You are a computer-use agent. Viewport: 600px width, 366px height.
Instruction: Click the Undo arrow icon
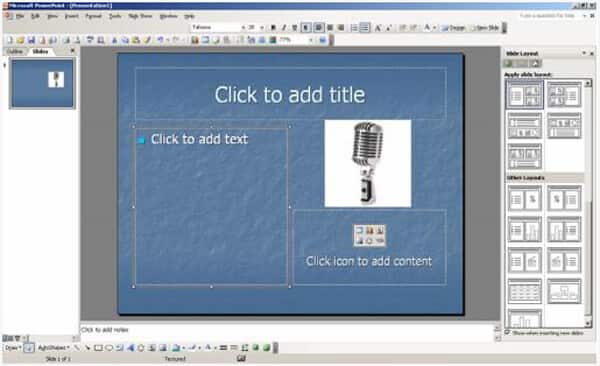161,40
